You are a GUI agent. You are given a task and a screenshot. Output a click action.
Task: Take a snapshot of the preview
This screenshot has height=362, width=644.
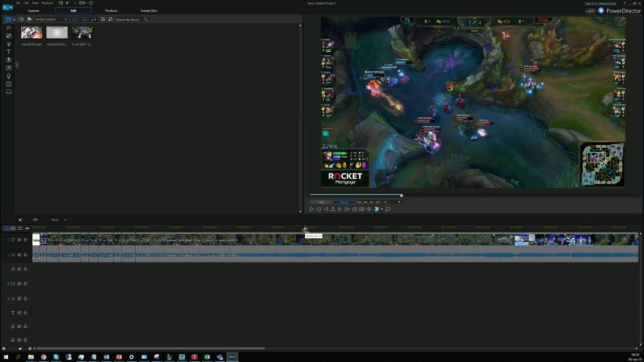[355, 209]
